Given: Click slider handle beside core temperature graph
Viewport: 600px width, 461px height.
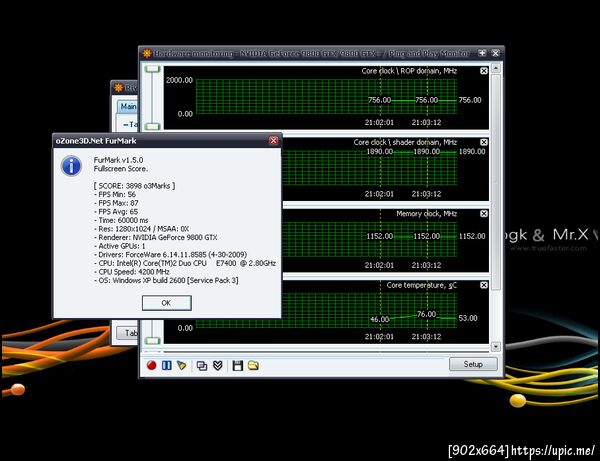Looking at the screenshot, I should click(x=153, y=340).
